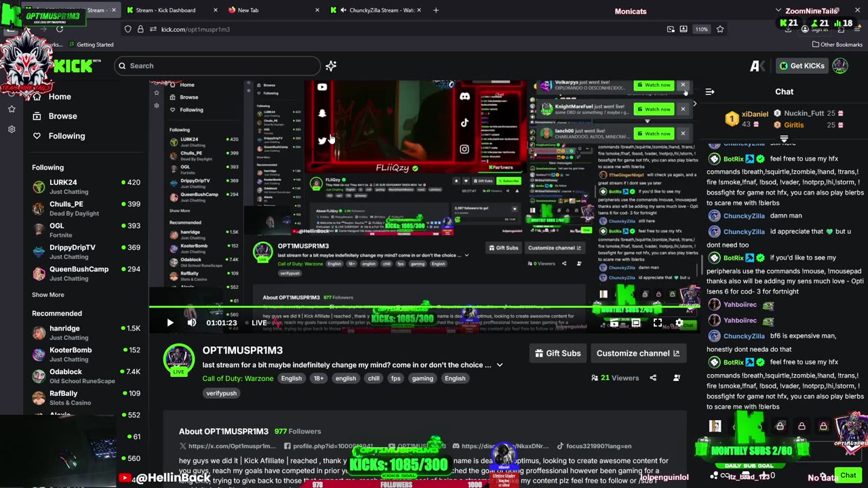Mute the stream volume speaker icon
This screenshot has width=868, height=488.
[192, 323]
